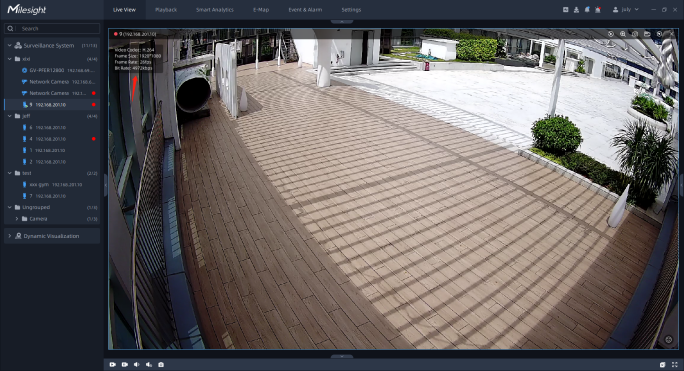
Task: Toggle the speaker audio icon in bottom toolbar
Action: pos(137,364)
